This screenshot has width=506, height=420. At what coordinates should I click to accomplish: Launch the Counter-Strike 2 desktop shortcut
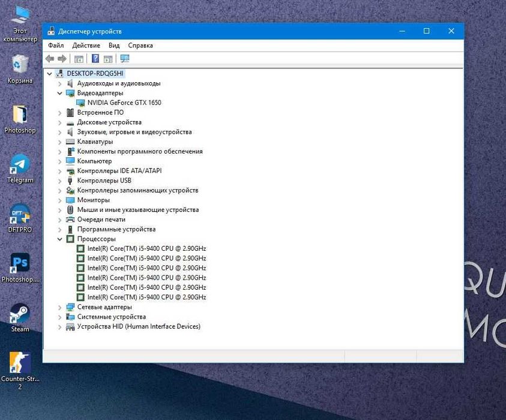click(x=20, y=371)
